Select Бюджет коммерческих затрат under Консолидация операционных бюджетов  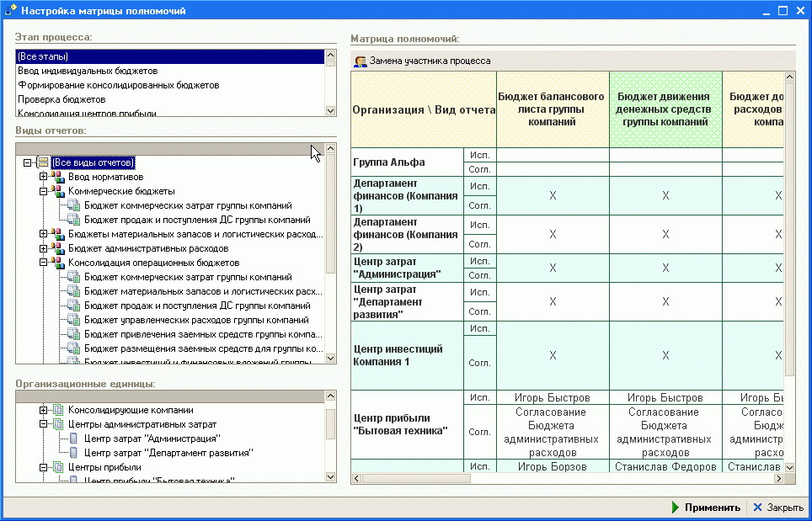coord(188,277)
